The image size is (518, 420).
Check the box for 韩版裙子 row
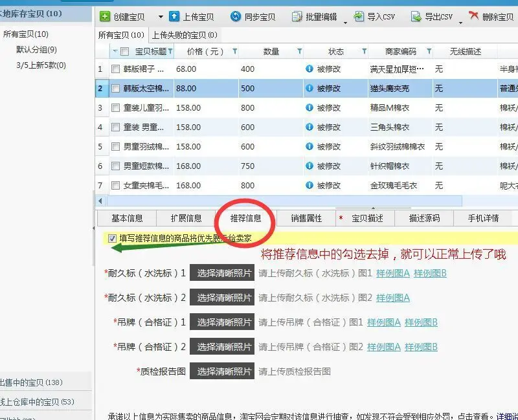click(x=115, y=69)
